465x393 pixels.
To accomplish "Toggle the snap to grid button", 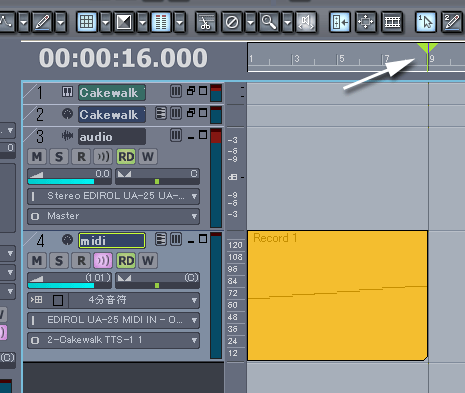I will [x=87, y=22].
